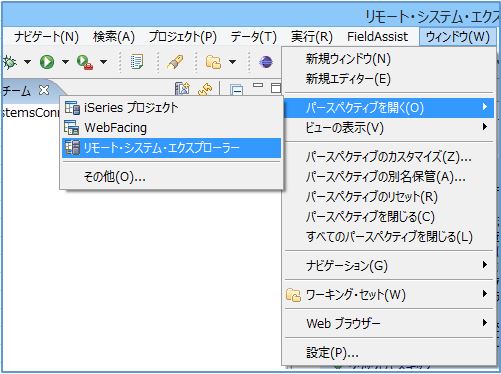This screenshot has height=374, width=501.
Task: Open the folder icon dropdown arrow
Action: click(233, 62)
